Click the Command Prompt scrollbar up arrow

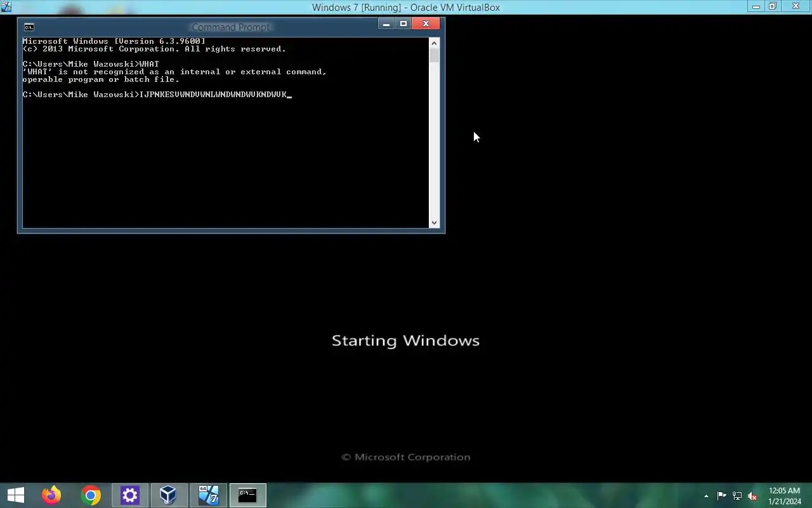pyautogui.click(x=434, y=43)
